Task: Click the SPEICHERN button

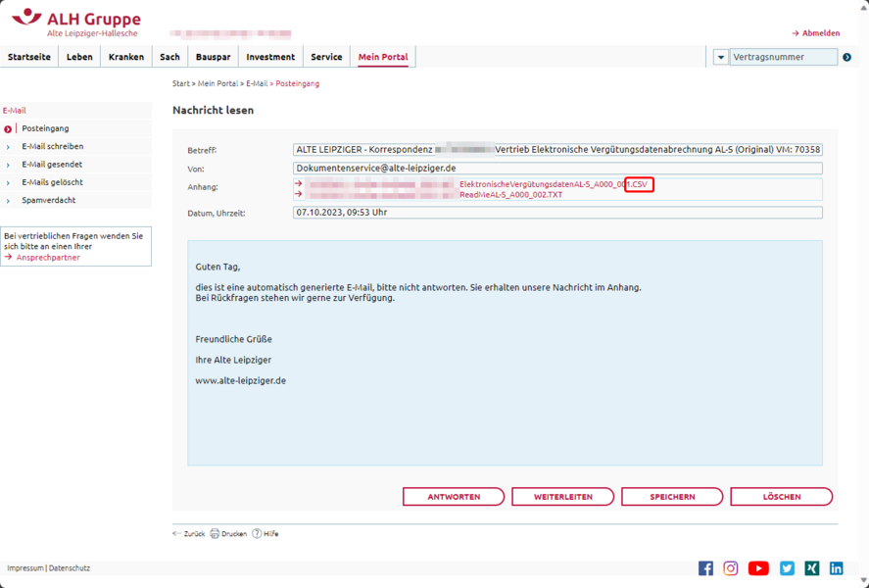Action: tap(672, 497)
